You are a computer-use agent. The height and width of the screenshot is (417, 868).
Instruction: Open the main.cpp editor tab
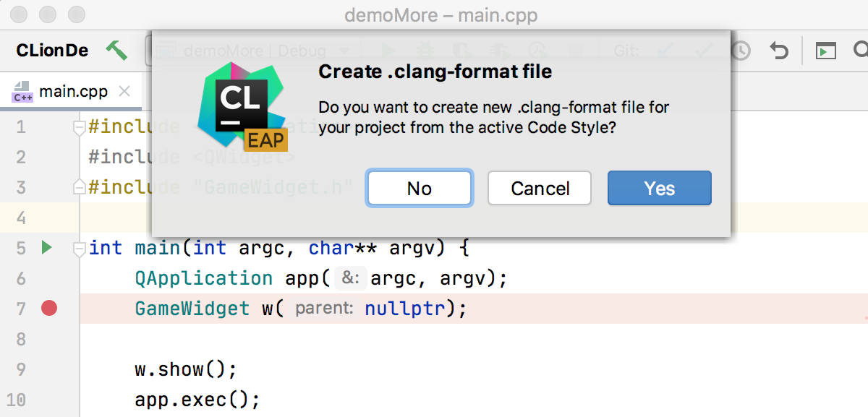[x=73, y=92]
